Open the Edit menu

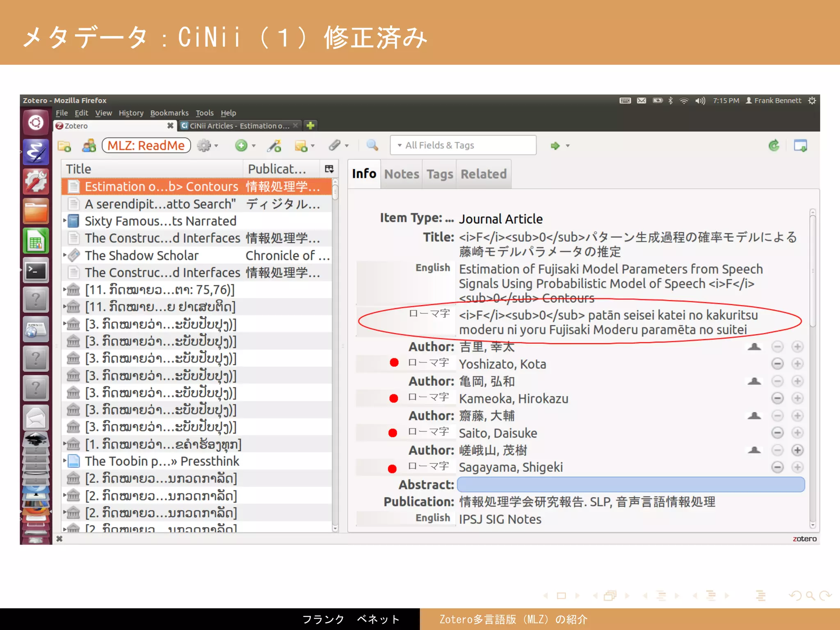(x=81, y=113)
